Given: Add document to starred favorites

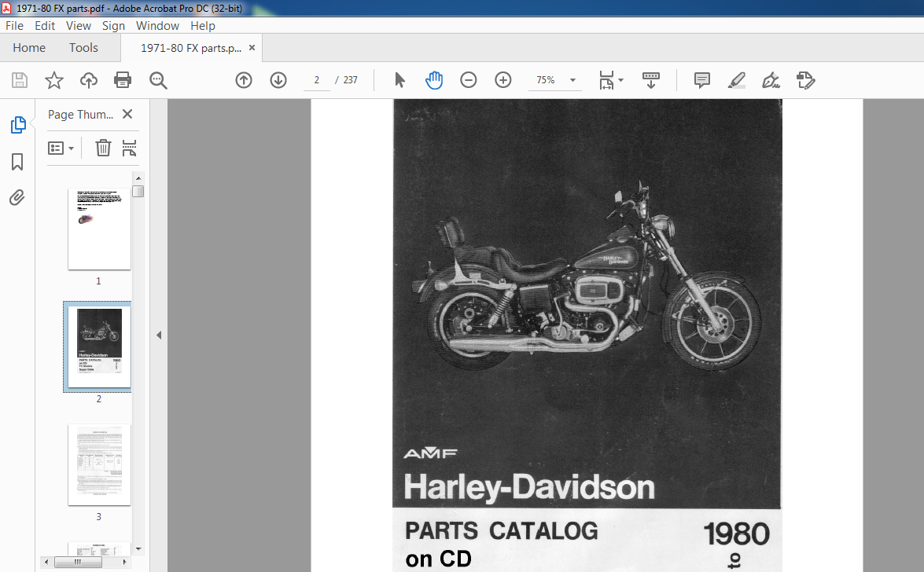Looking at the screenshot, I should 54,80.
